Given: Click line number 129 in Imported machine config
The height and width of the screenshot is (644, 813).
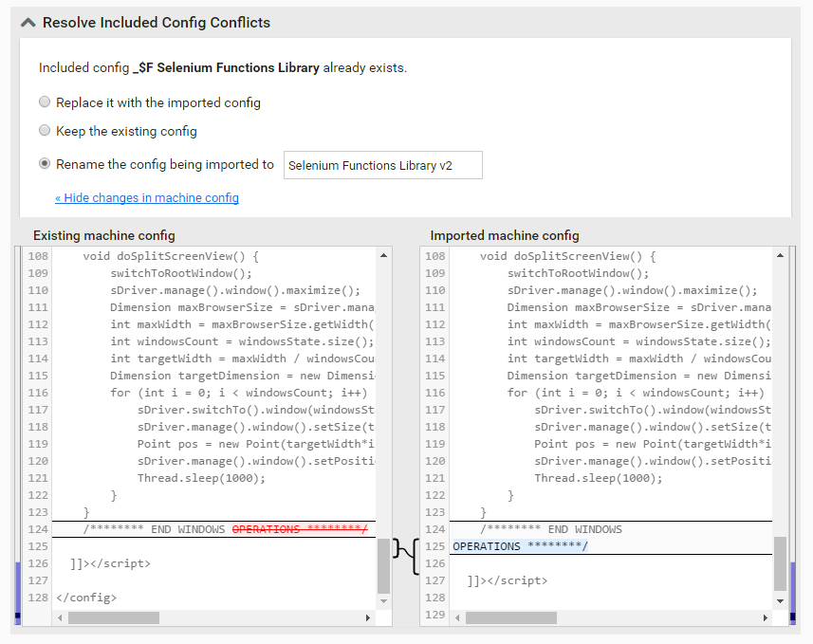Looking at the screenshot, I should pos(435,615).
